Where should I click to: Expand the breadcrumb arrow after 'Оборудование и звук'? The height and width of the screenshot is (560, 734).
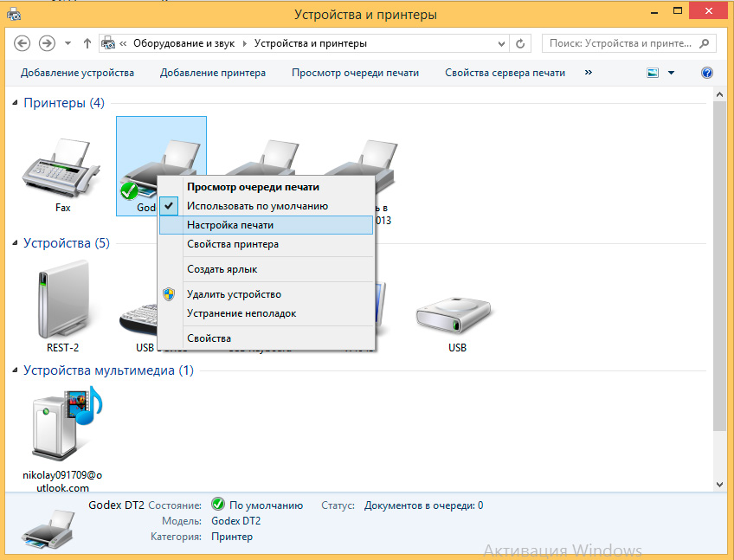(244, 43)
